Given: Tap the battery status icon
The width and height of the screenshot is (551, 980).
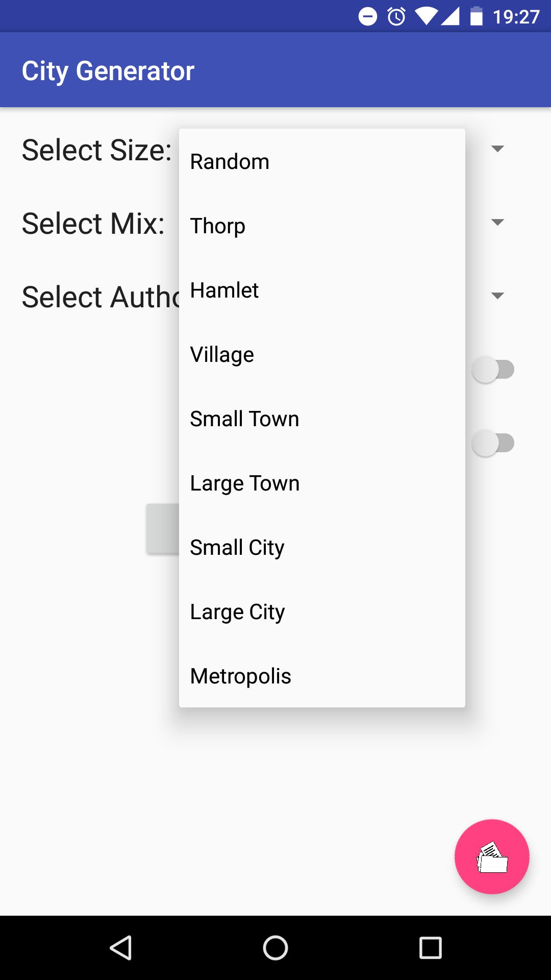Looking at the screenshot, I should [x=476, y=17].
